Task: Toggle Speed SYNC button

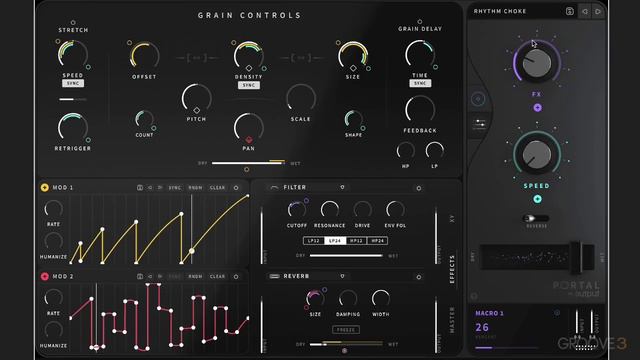Action: click(73, 83)
